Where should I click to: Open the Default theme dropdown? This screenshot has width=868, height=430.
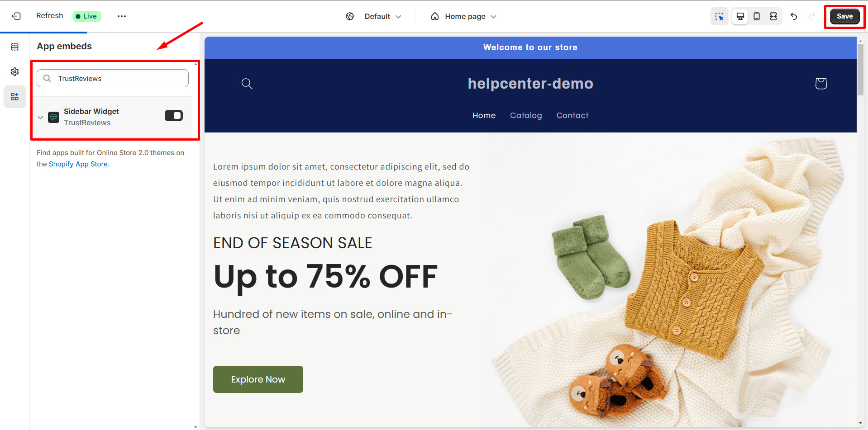(374, 17)
